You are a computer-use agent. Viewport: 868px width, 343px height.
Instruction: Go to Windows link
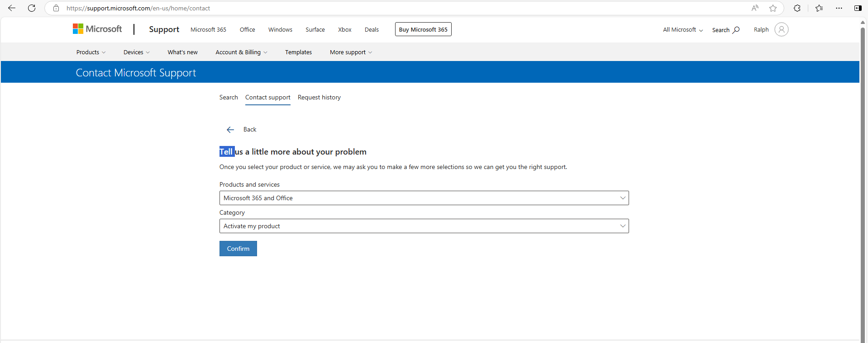[280, 30]
